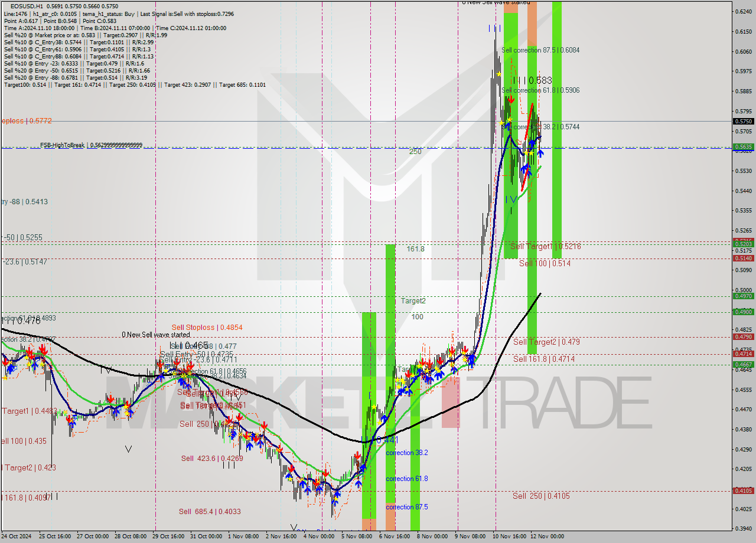Select the blue 'correction 87.5' label
Image resolution: width=756 pixels, height=543 pixels.
click(x=406, y=507)
